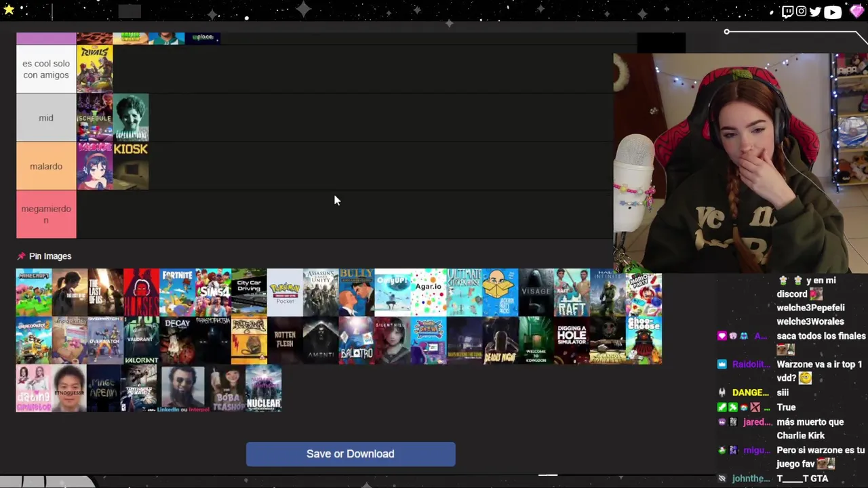Click the Agar.io tile
The height and width of the screenshot is (488, 868).
point(429,293)
